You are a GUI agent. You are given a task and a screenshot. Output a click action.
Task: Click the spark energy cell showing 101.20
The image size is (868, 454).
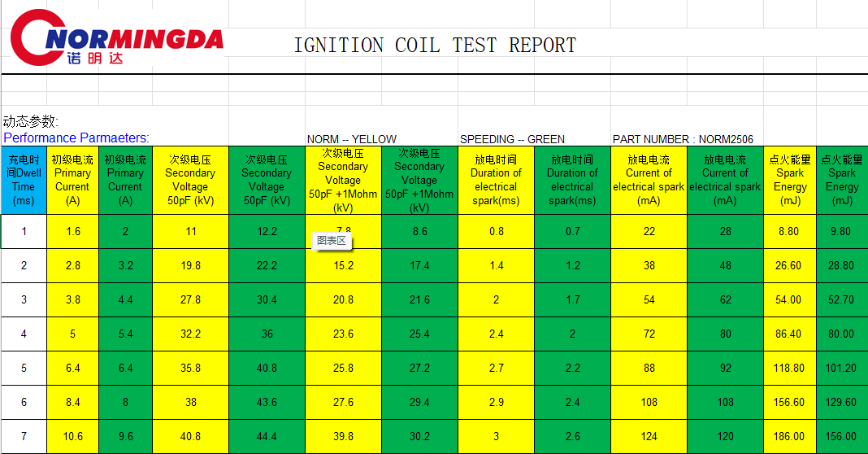pyautogui.click(x=841, y=368)
